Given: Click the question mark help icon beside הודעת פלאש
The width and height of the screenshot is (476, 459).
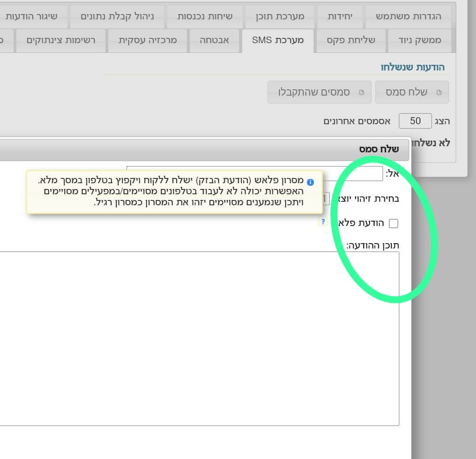Looking at the screenshot, I should [x=323, y=222].
